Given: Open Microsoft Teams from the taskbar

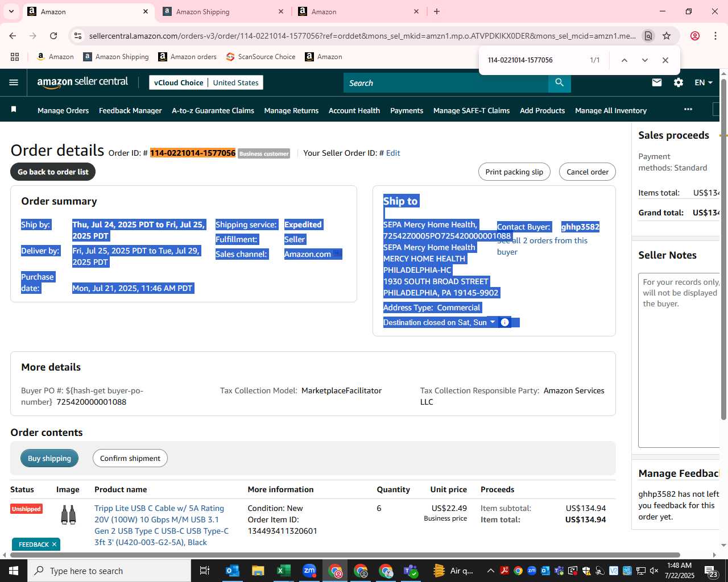Looking at the screenshot, I should click(x=411, y=571).
